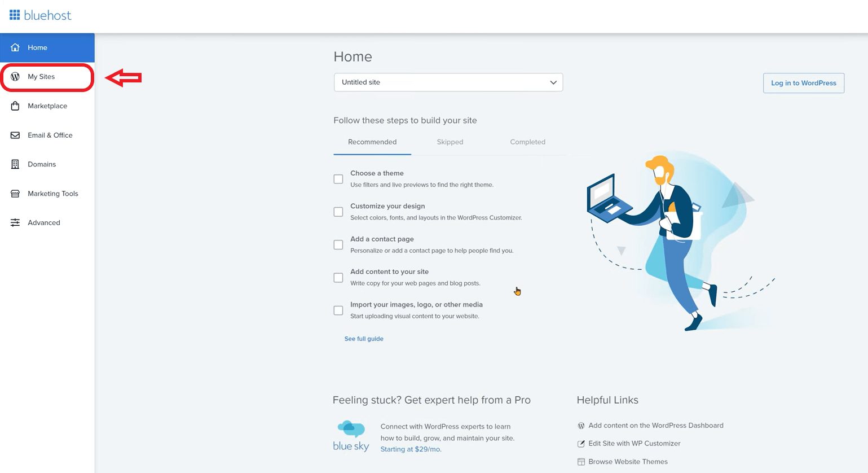This screenshot has height=473, width=868.
Task: Click the building icon for Domains
Action: coord(15,164)
